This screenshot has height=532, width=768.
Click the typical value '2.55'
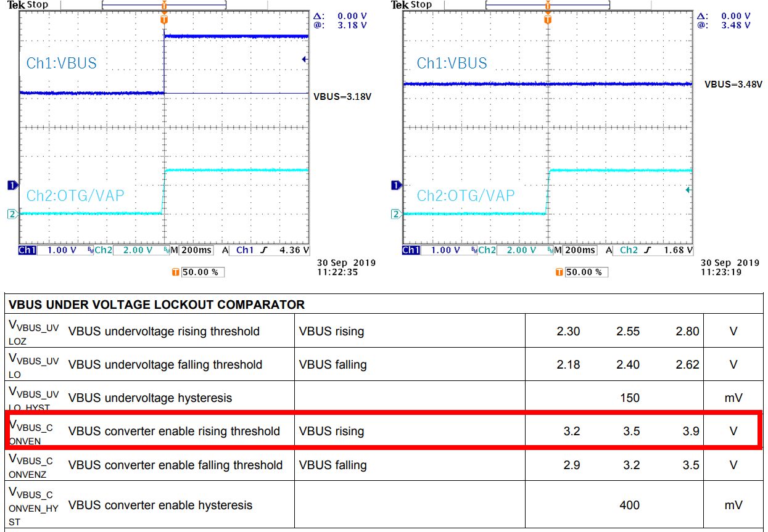click(628, 331)
